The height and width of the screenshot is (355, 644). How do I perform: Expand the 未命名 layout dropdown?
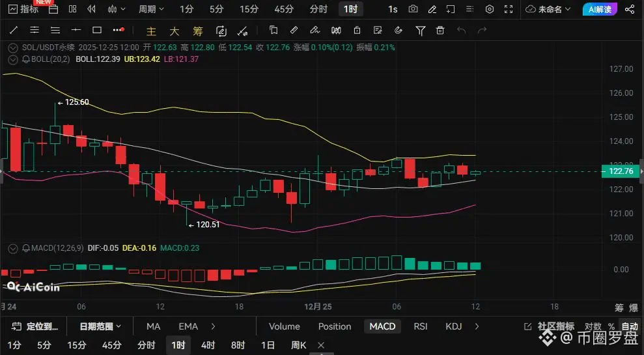click(x=548, y=9)
